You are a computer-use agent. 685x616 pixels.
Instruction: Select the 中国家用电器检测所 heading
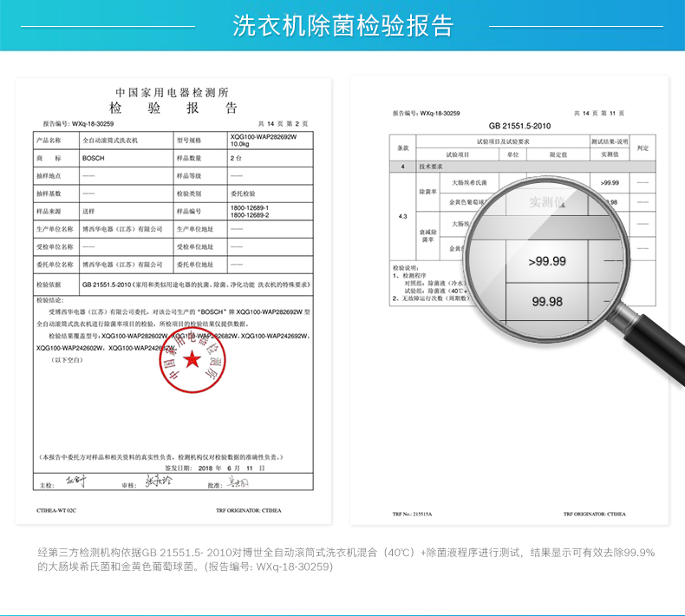172,92
